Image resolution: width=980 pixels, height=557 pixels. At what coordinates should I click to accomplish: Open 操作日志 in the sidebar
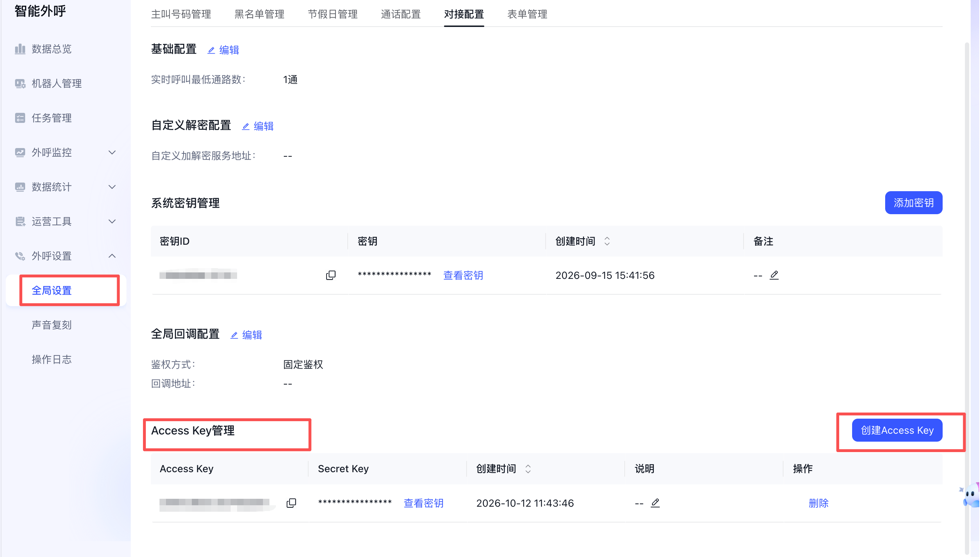pyautogui.click(x=52, y=359)
